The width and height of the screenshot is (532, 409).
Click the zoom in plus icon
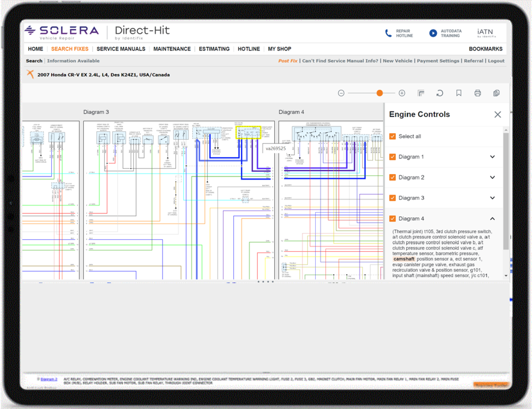(402, 93)
